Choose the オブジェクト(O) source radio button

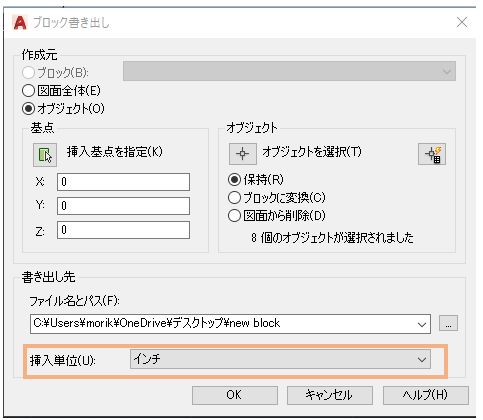(28, 108)
